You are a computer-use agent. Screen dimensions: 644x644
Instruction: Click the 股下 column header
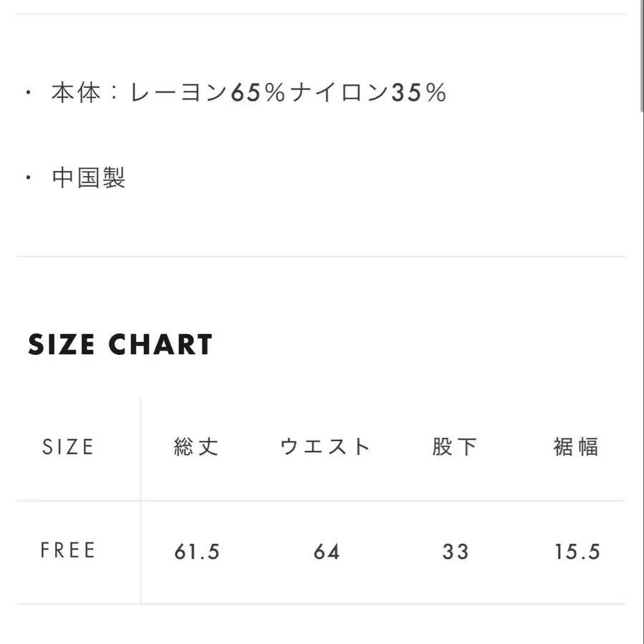click(454, 447)
